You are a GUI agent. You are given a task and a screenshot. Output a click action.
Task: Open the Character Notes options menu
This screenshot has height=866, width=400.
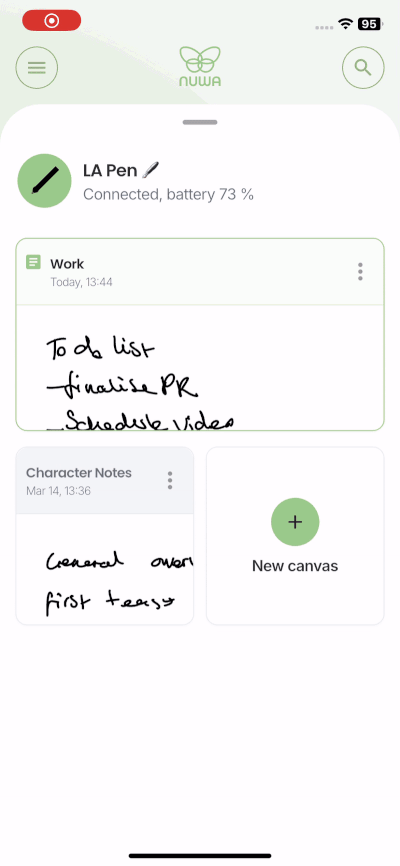[x=170, y=480]
